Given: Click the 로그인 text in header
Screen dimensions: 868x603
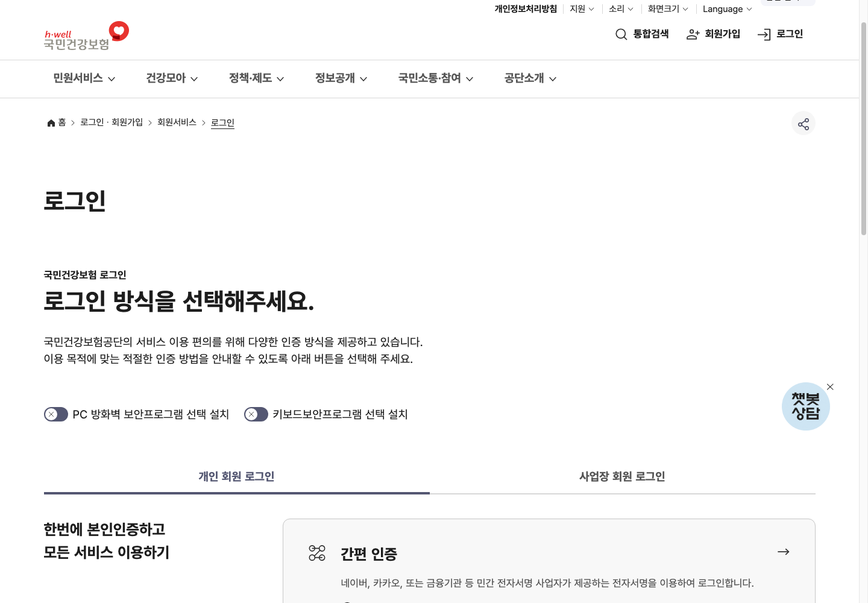Looking at the screenshot, I should [790, 34].
